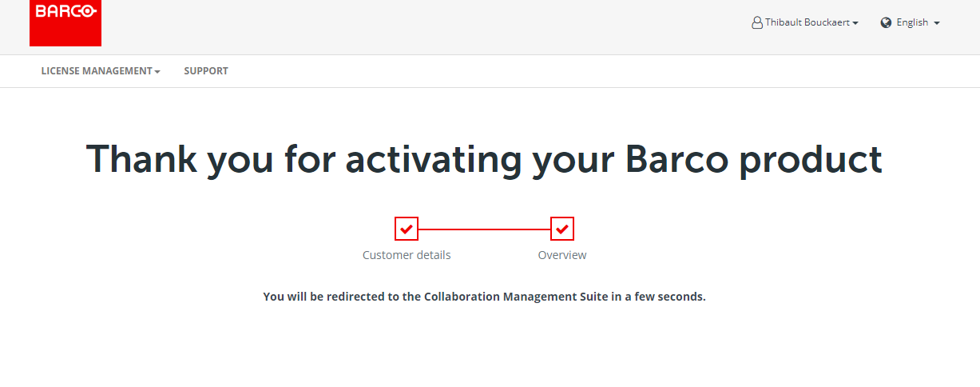Viewport: 980px width, 387px height.
Task: Click the word 'Barco' in the heading
Action: coord(676,159)
